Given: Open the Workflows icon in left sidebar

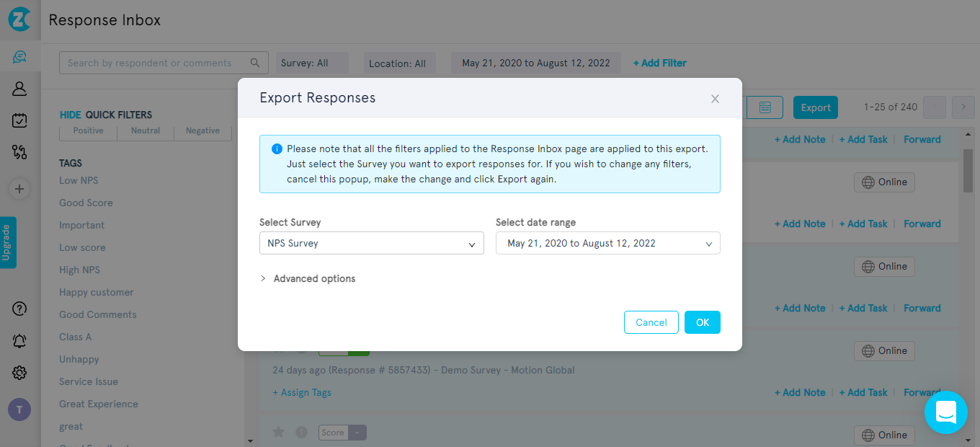Looking at the screenshot, I should pyautogui.click(x=19, y=152).
